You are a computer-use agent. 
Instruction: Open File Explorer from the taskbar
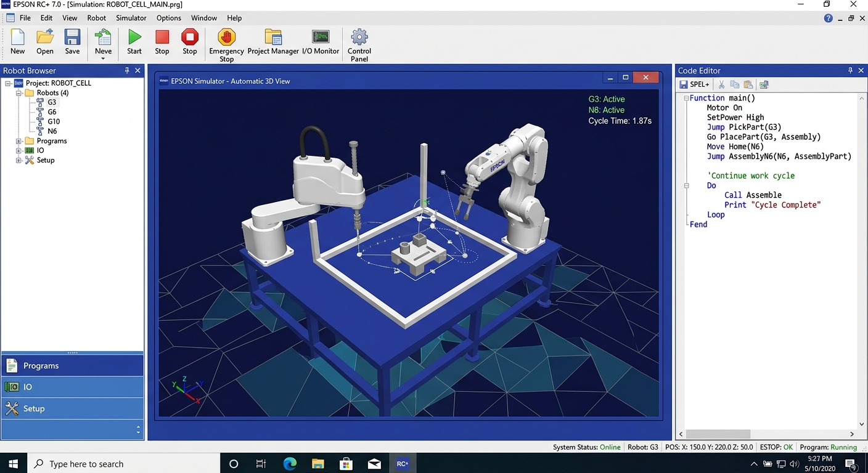pos(317,464)
